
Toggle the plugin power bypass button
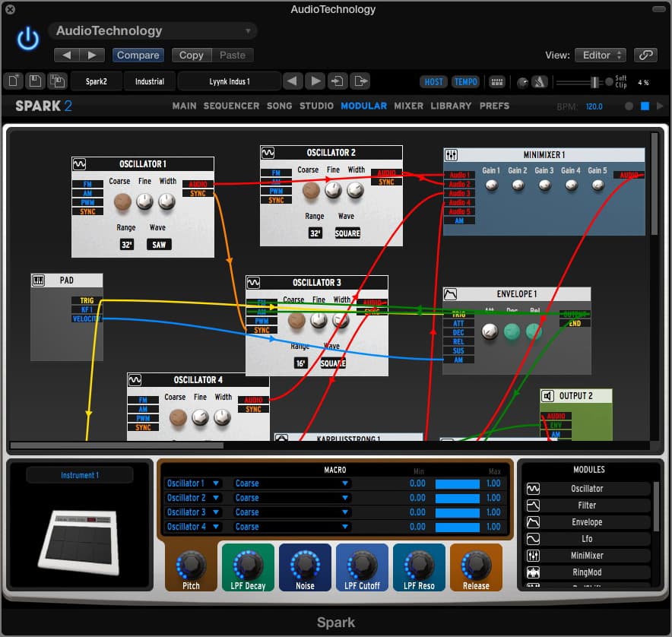click(x=28, y=39)
